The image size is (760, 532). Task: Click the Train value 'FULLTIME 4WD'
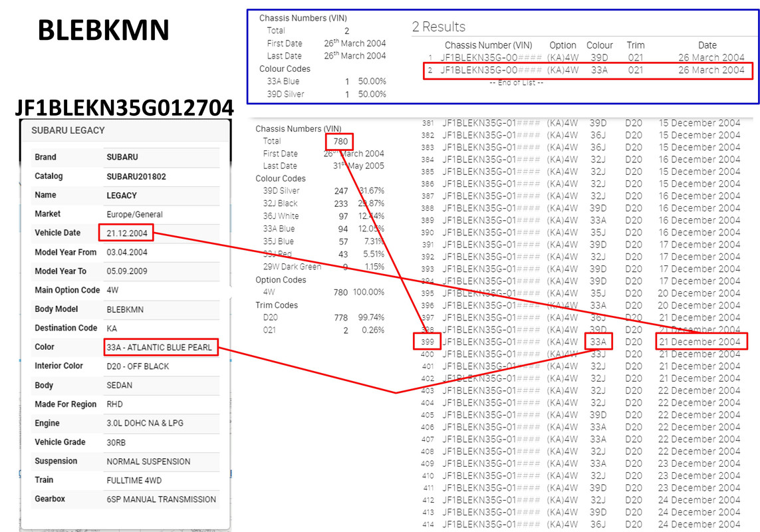point(134,480)
